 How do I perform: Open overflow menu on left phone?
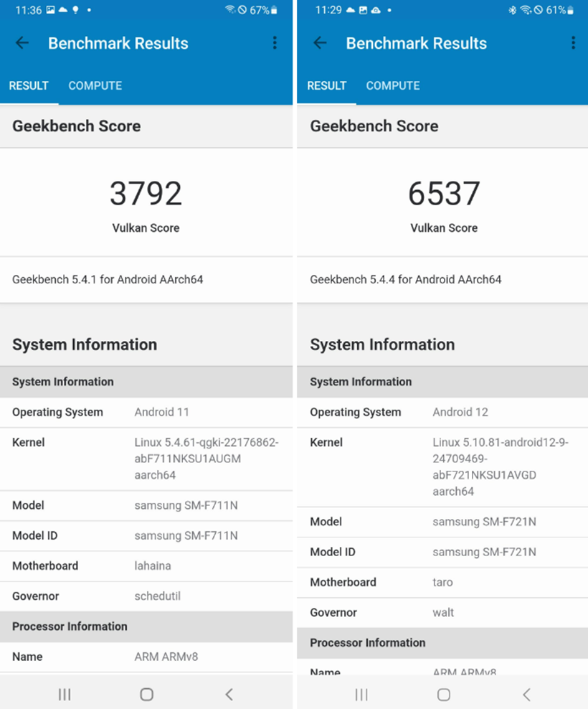[275, 43]
